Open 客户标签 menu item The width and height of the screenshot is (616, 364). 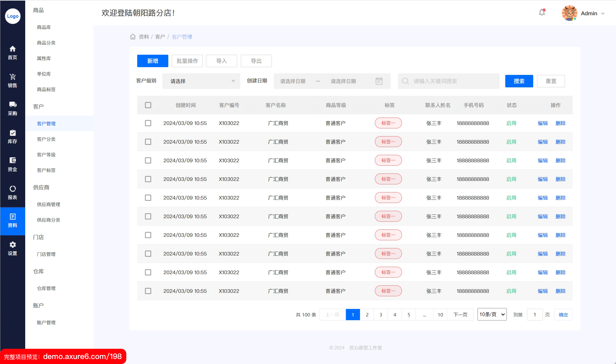click(46, 170)
